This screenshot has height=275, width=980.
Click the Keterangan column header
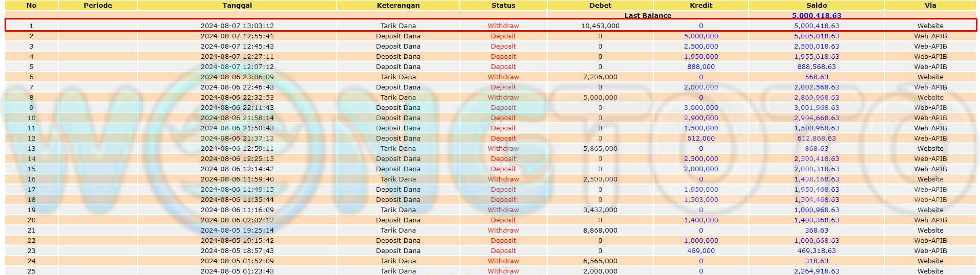click(x=398, y=5)
